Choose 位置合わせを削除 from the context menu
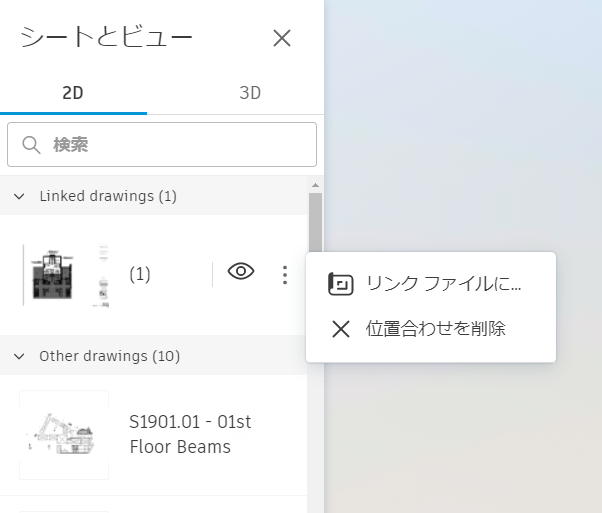Image resolution: width=602 pixels, height=513 pixels. coord(435,329)
